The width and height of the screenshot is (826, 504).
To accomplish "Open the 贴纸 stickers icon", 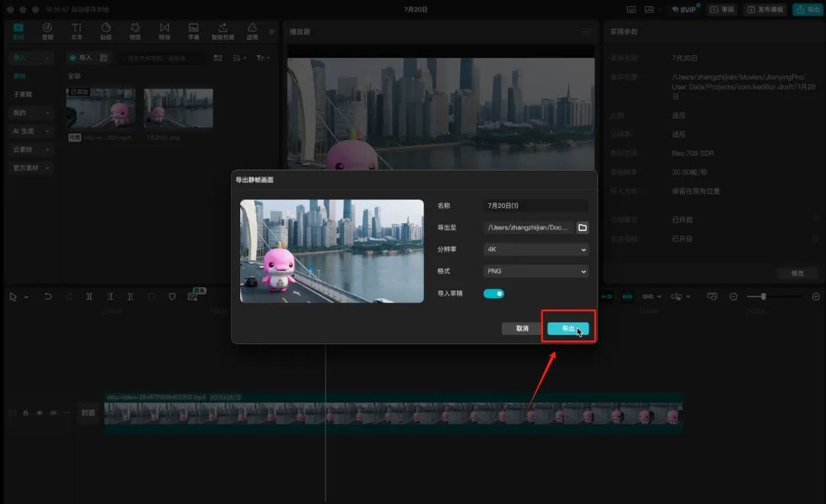I will pos(106,31).
